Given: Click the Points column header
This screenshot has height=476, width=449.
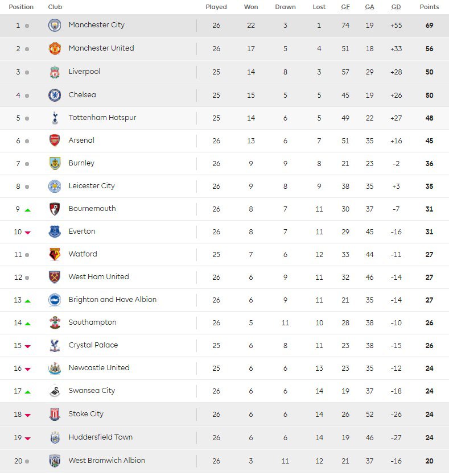Looking at the screenshot, I should (x=429, y=7).
